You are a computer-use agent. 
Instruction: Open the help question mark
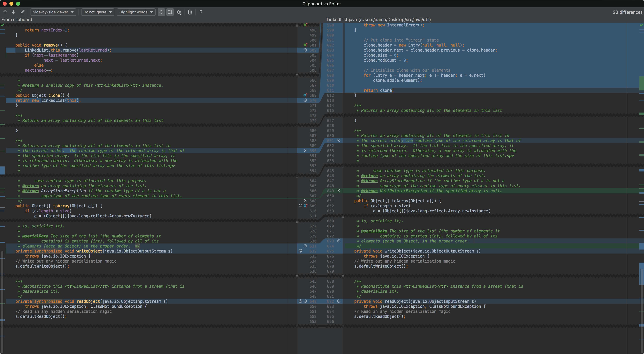tap(201, 12)
